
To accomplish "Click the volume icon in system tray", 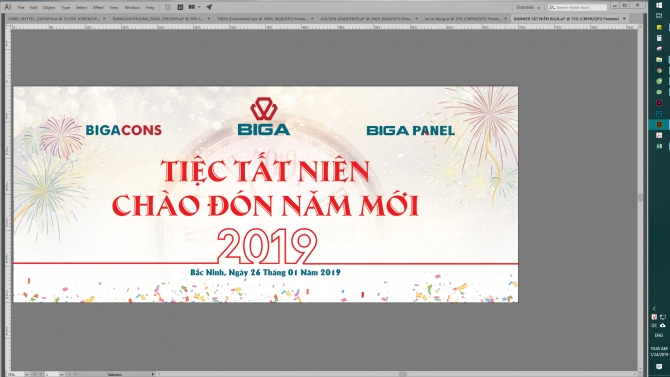I will 654,325.
